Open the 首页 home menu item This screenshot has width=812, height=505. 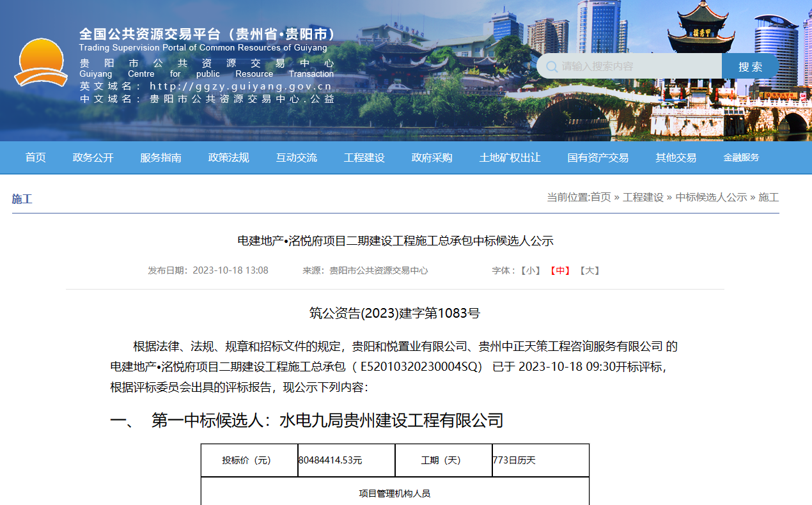point(36,158)
